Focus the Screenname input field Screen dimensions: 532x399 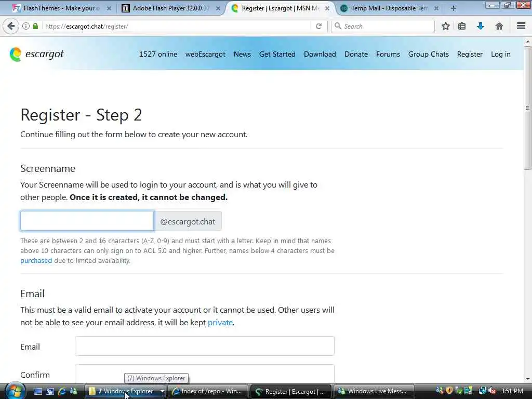(x=87, y=221)
